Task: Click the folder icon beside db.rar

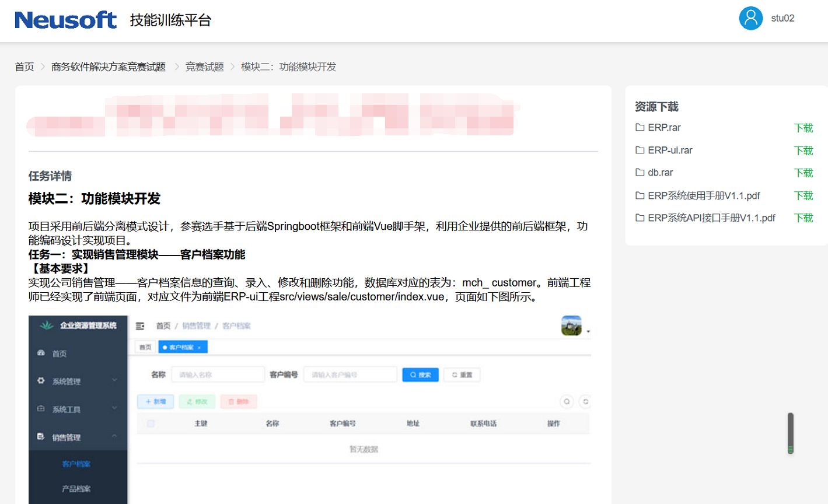Action: [640, 172]
